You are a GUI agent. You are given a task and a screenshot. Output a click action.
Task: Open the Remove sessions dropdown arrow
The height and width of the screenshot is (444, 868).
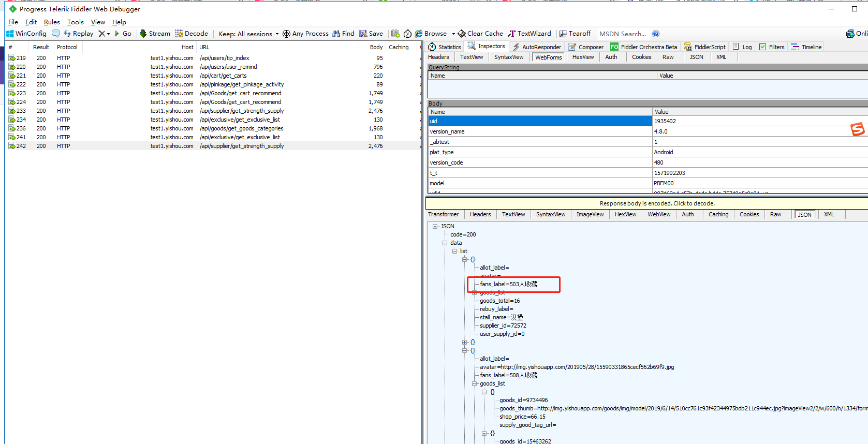(109, 34)
